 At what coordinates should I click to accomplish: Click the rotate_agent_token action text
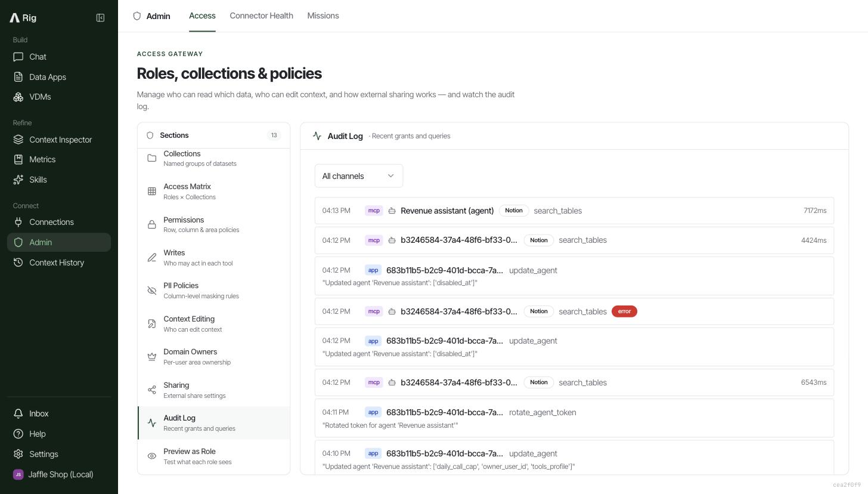click(x=542, y=412)
